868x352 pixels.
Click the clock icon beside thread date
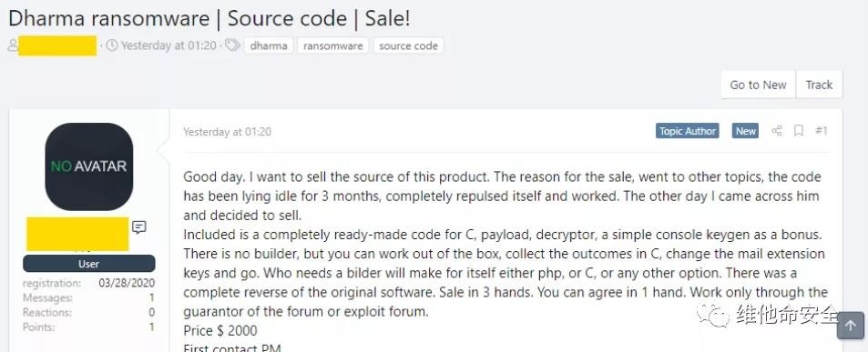112,45
